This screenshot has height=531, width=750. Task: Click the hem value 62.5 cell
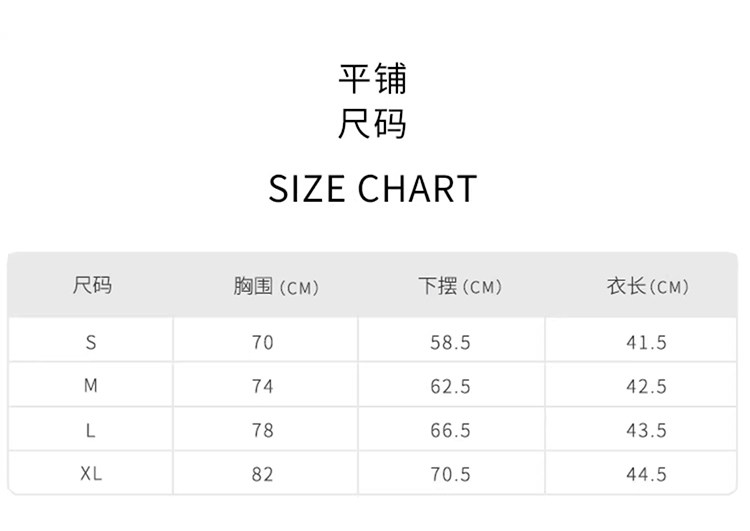click(450, 387)
